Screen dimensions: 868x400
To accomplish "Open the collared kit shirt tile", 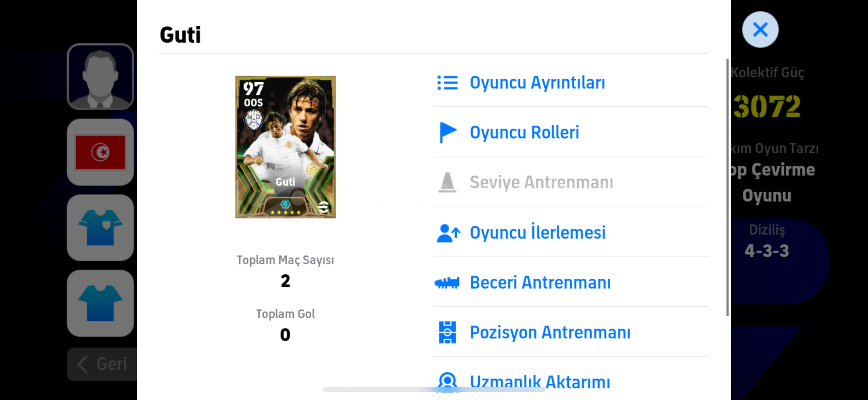I will pos(100,228).
